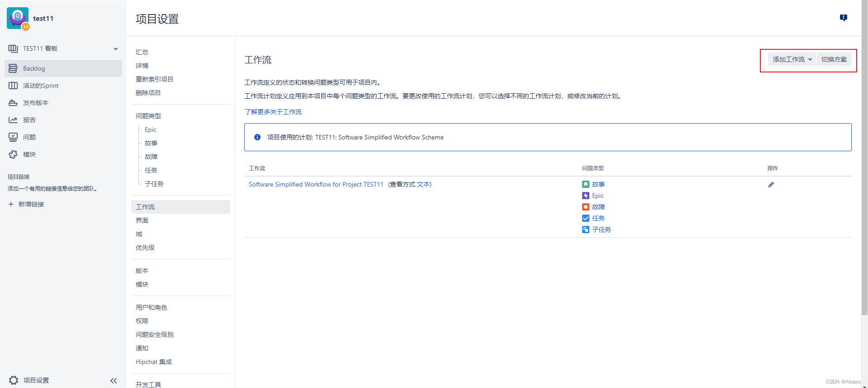
Task: Select 故障 under 问题类型 tree
Action: [x=151, y=157]
